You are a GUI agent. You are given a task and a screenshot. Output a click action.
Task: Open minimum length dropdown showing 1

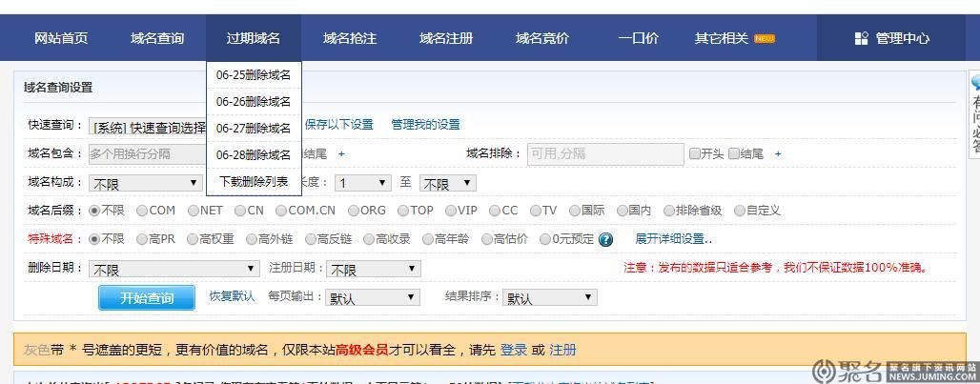(x=363, y=183)
